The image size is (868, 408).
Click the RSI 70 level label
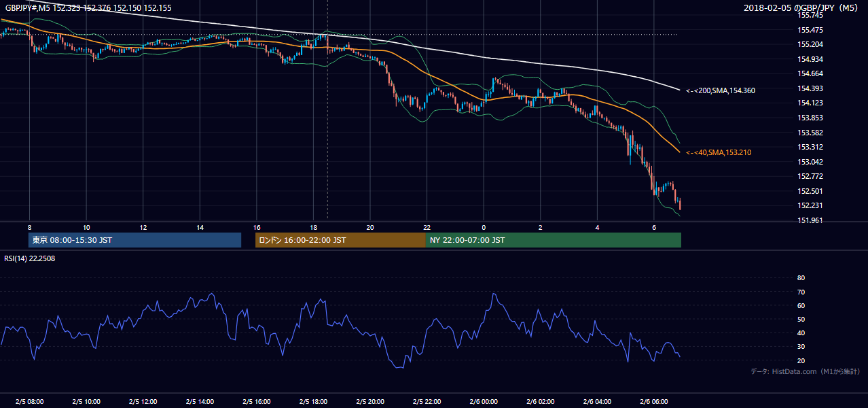tap(801, 292)
